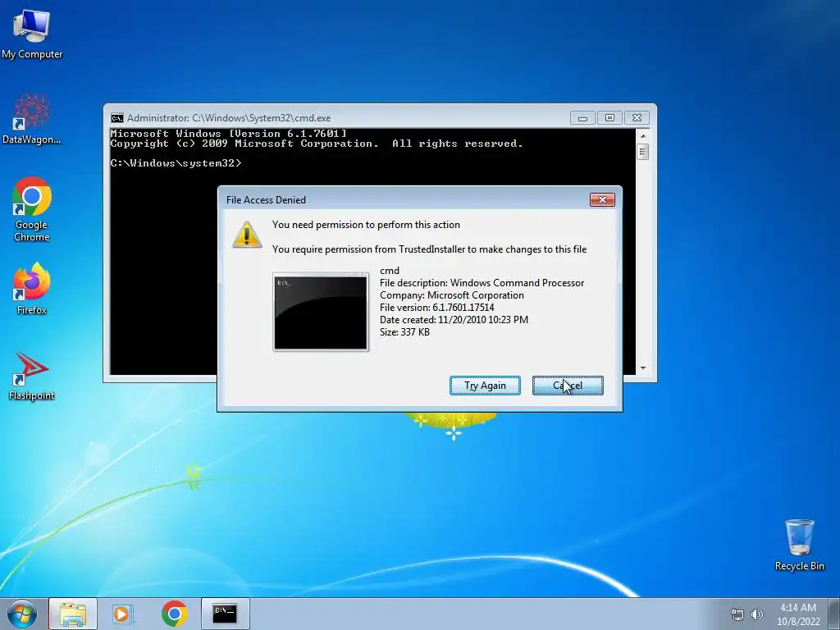Launch Windows Media Player from taskbar

(x=123, y=614)
